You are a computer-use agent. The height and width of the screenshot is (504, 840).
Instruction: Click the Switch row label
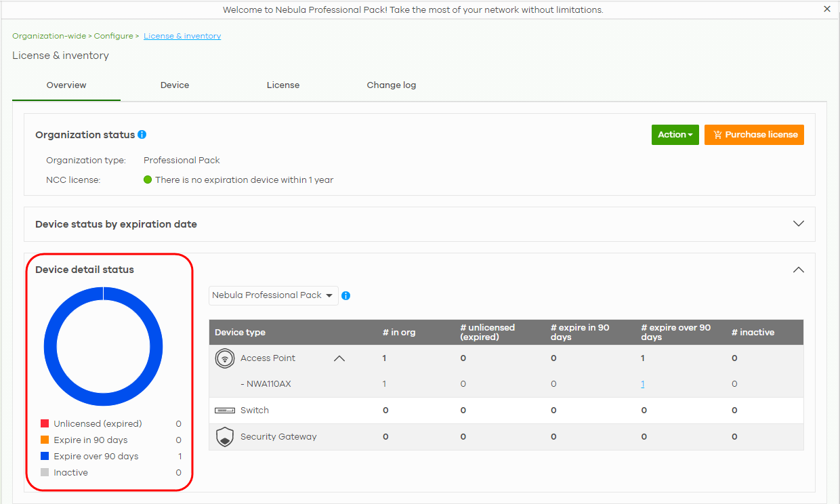tap(255, 411)
